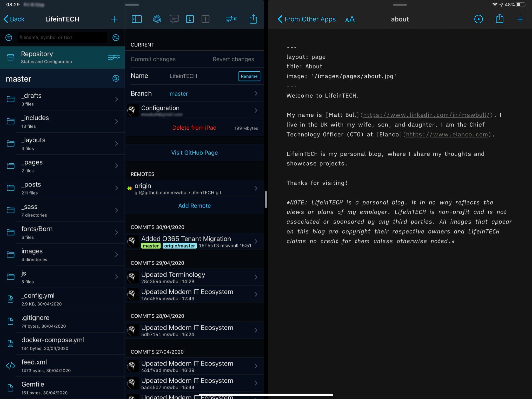Image resolution: width=532 pixels, height=399 pixels.
Task: Click the Rename button
Action: 249,76
